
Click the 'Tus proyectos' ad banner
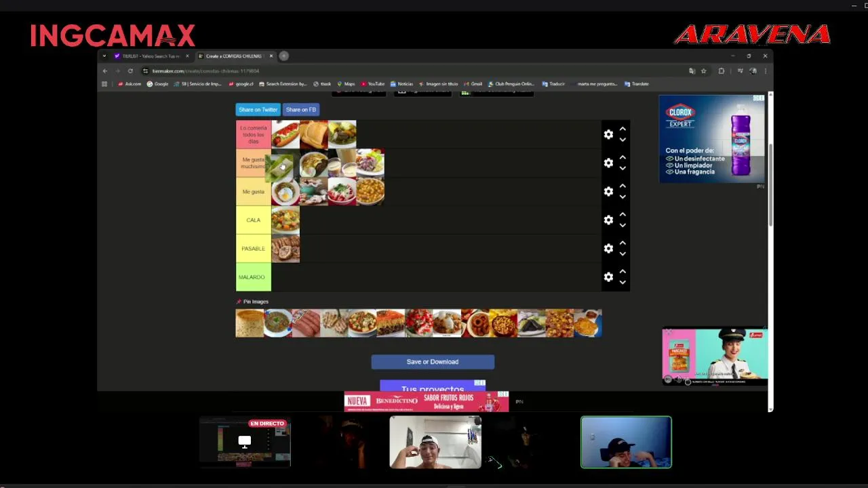tap(433, 386)
